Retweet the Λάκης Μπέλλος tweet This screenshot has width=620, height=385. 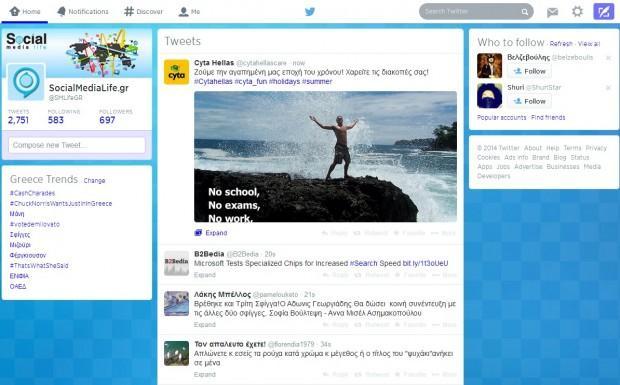pos(372,325)
